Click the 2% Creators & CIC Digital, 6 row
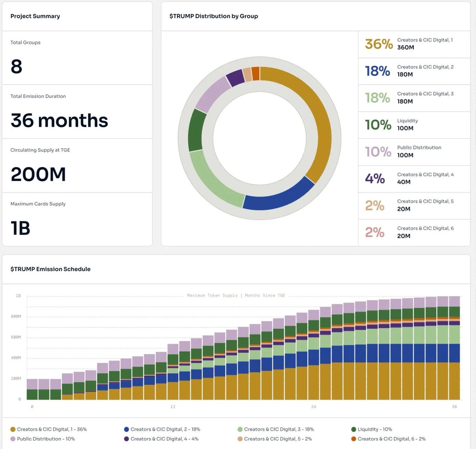This screenshot has width=476, height=449. pyautogui.click(x=414, y=232)
